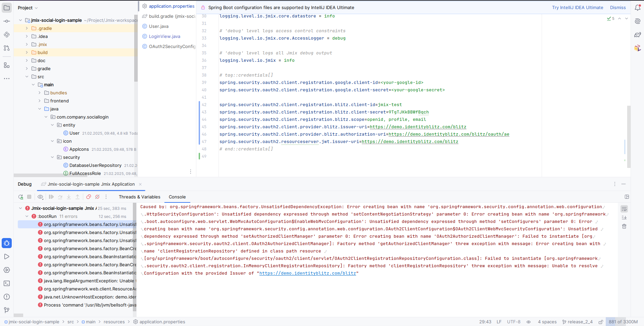Click the editor vertical scrollbar
644x326 pixels.
coord(629,137)
